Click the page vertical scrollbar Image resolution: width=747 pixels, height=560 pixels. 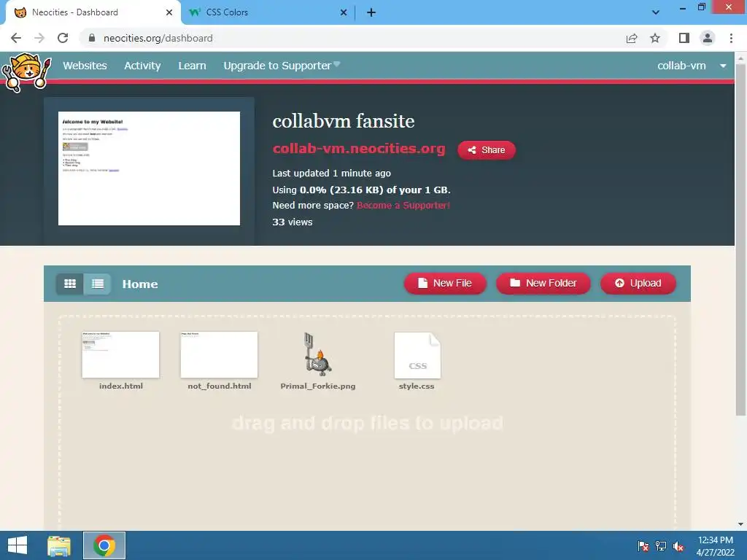pyautogui.click(x=740, y=238)
